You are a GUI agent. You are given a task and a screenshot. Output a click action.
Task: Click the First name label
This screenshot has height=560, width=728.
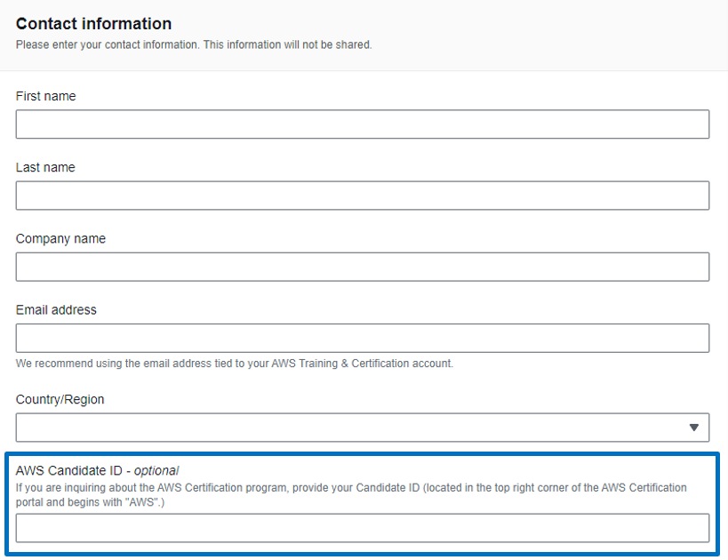[x=45, y=96]
